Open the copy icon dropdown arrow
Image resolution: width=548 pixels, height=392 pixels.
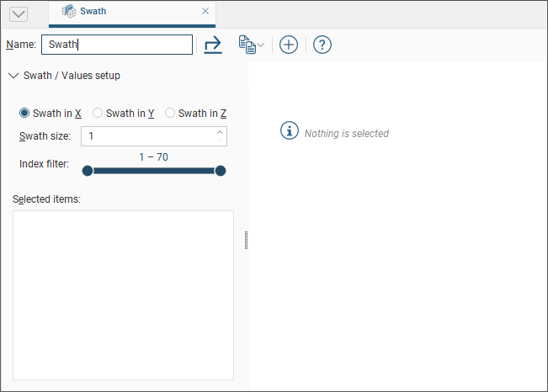pos(261,45)
